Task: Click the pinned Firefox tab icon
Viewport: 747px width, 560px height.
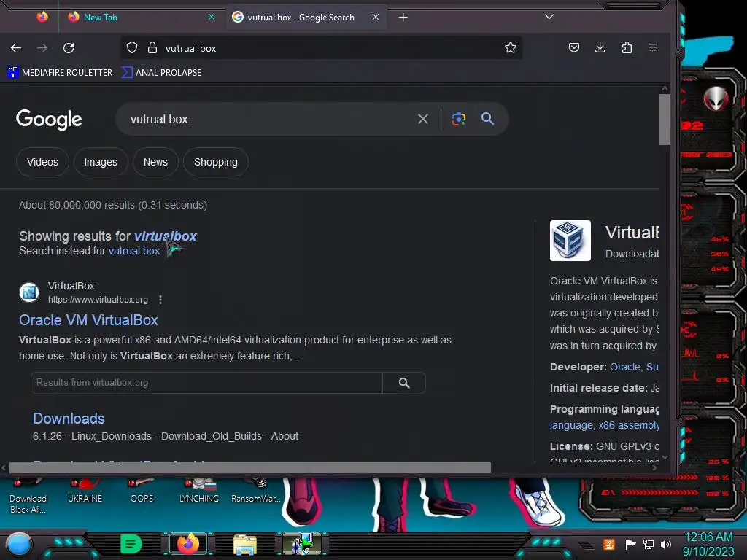Action: tap(42, 17)
